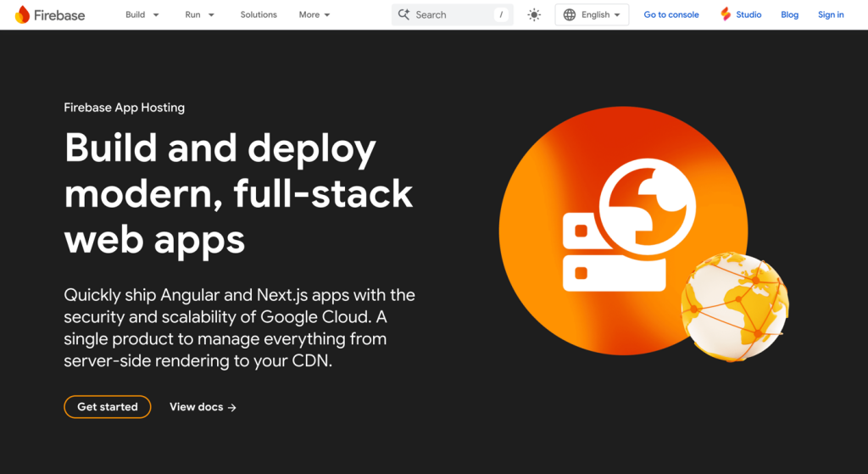This screenshot has width=868, height=474.
Task: Click the Get started button
Action: 108,407
